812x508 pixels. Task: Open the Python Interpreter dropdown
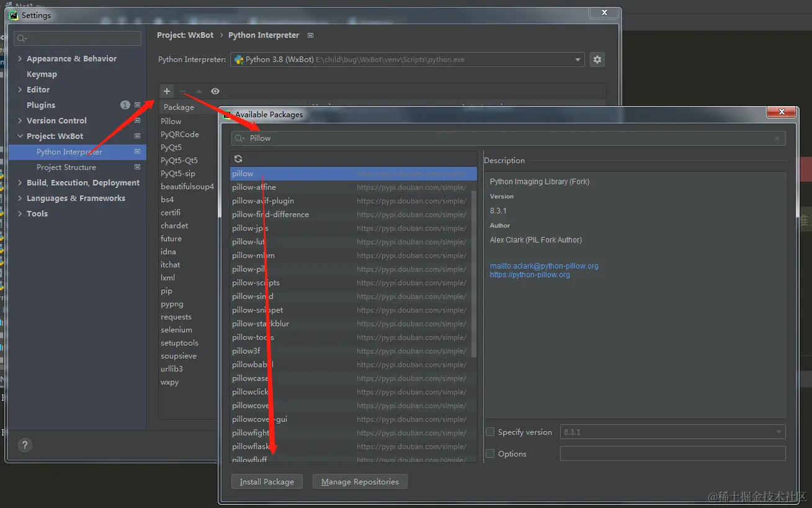click(407, 60)
